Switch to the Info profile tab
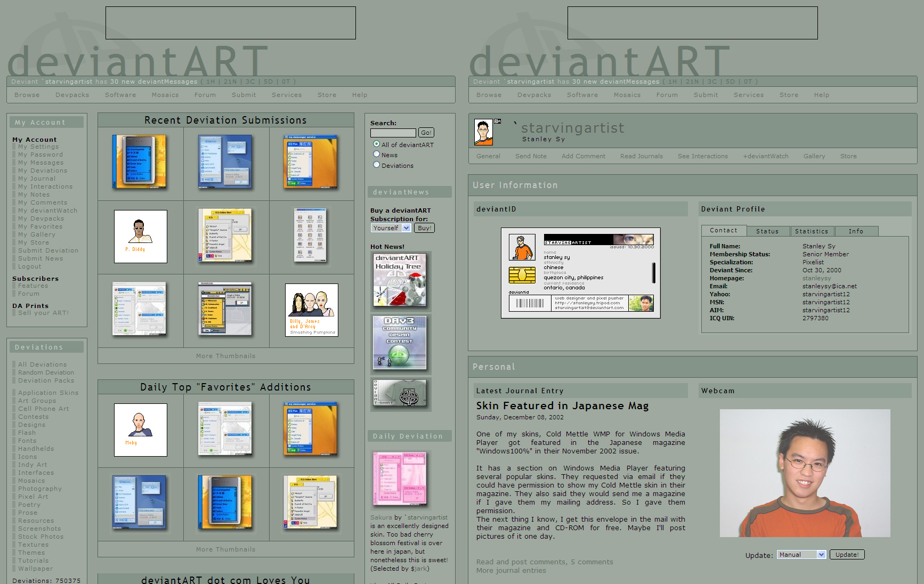Viewport: 924px width, 584px height. click(x=856, y=231)
